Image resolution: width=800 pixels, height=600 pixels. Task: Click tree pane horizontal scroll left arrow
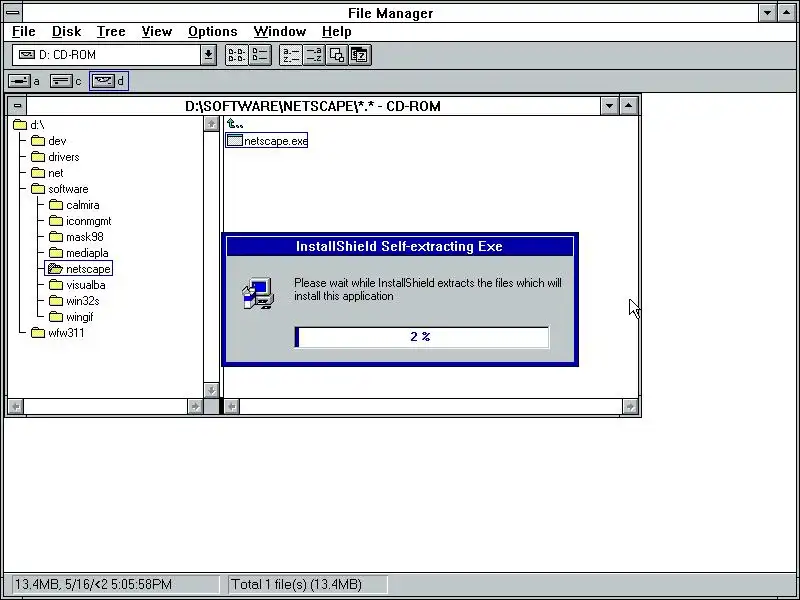[16, 407]
